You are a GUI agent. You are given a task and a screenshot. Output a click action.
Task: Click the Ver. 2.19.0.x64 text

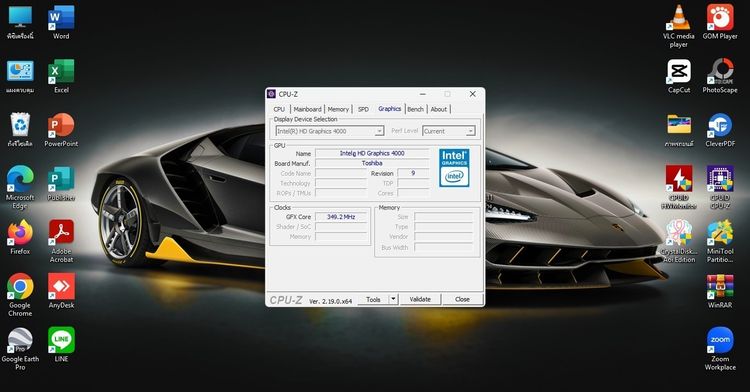[x=331, y=301]
